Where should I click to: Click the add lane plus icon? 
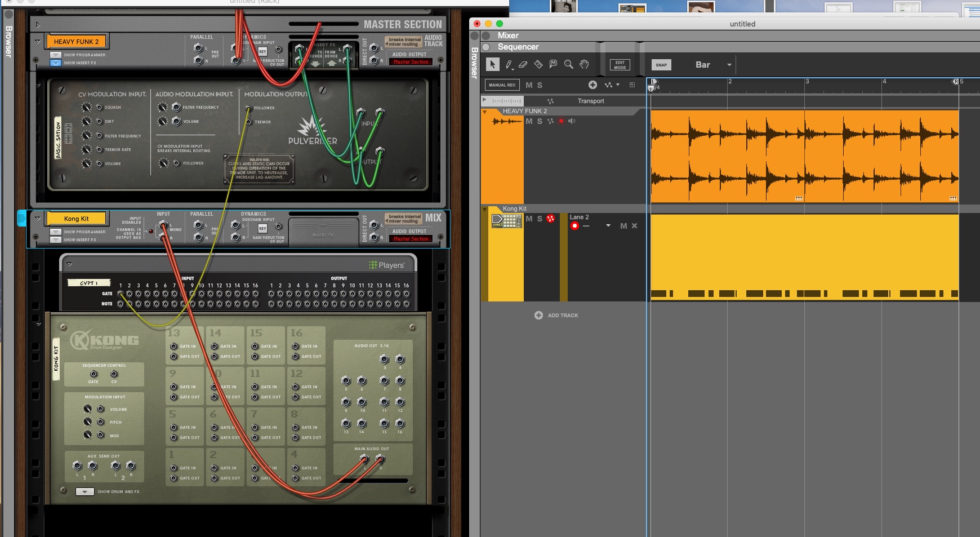[x=593, y=85]
